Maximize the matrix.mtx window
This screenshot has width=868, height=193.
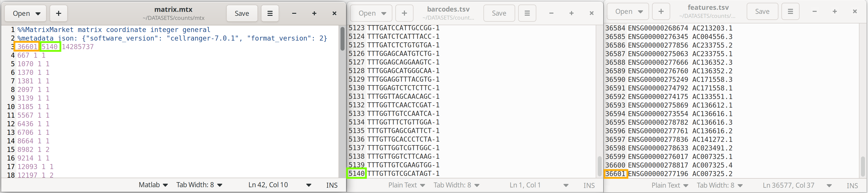pyautogui.click(x=314, y=14)
